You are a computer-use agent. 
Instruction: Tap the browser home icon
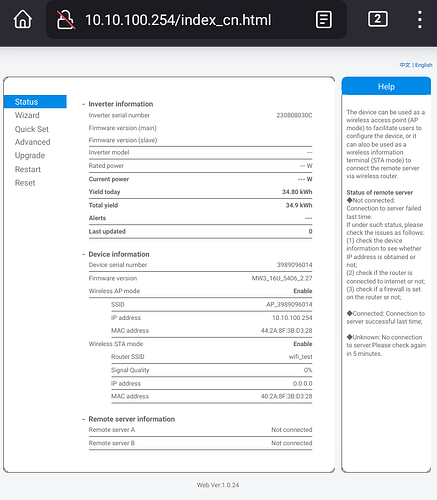point(23,19)
